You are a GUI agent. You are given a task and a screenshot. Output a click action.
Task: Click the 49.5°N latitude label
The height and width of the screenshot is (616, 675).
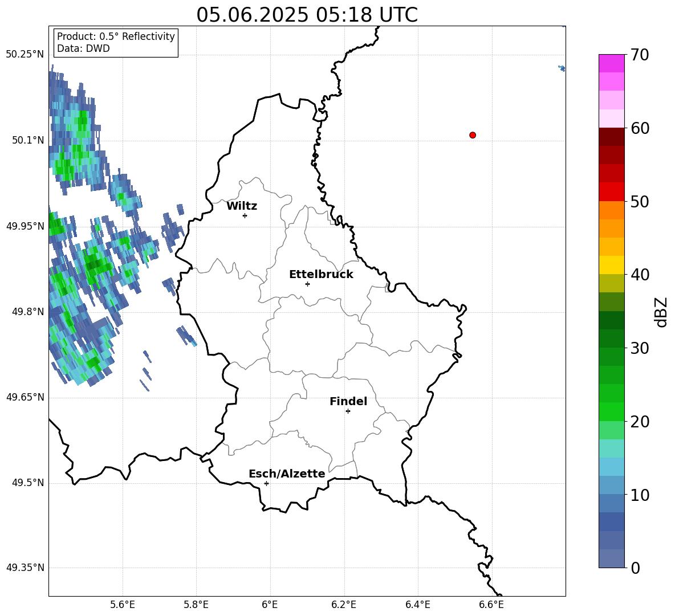[x=28, y=483]
